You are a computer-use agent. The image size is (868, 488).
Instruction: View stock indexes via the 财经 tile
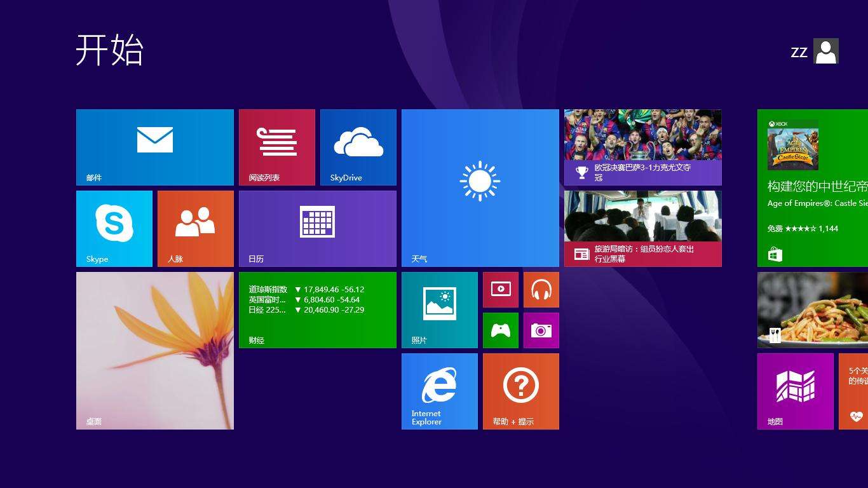click(317, 309)
